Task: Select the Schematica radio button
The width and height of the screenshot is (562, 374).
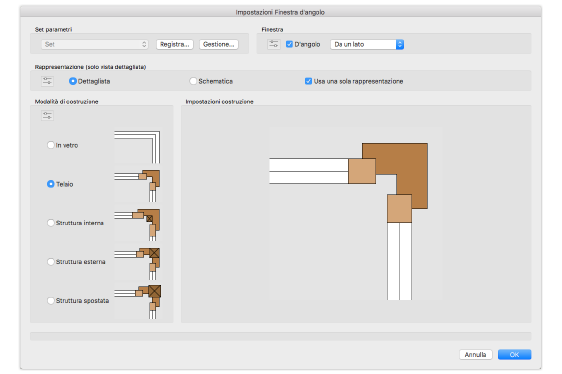Action: (193, 81)
